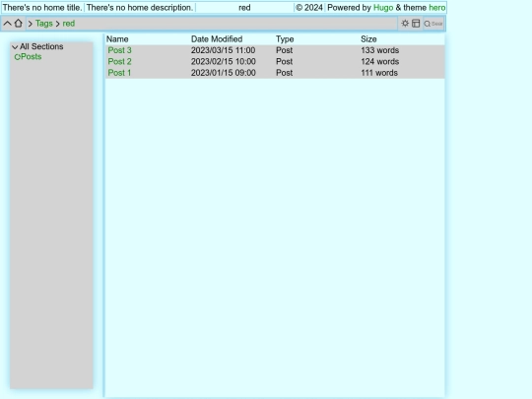532x399 pixels.
Task: Click the Hugo link in footer bar
Action: point(383,8)
